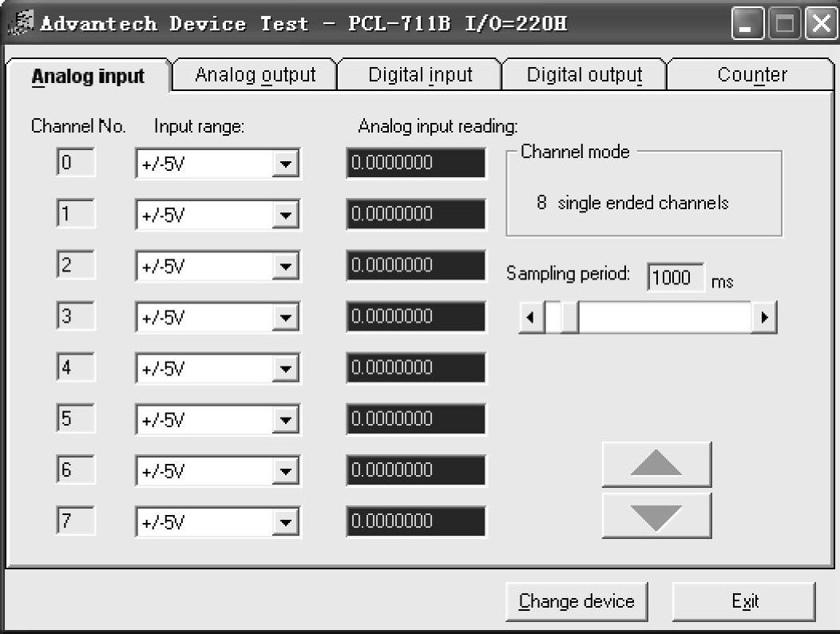
Task: Switch to the Analog output tab
Action: pos(255,75)
